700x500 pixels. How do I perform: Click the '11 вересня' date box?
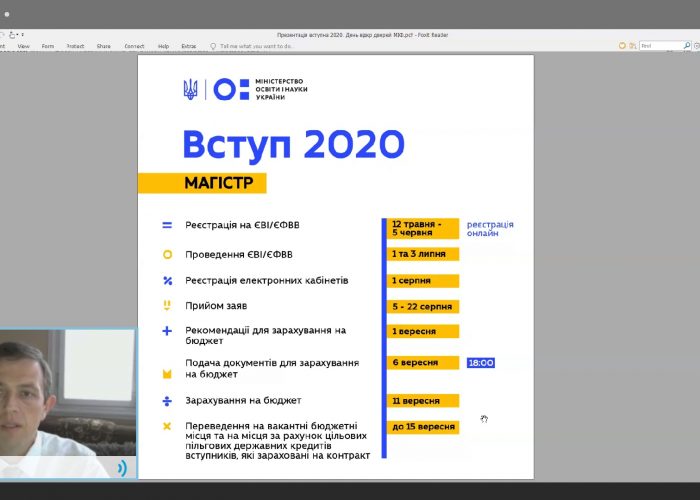click(423, 401)
